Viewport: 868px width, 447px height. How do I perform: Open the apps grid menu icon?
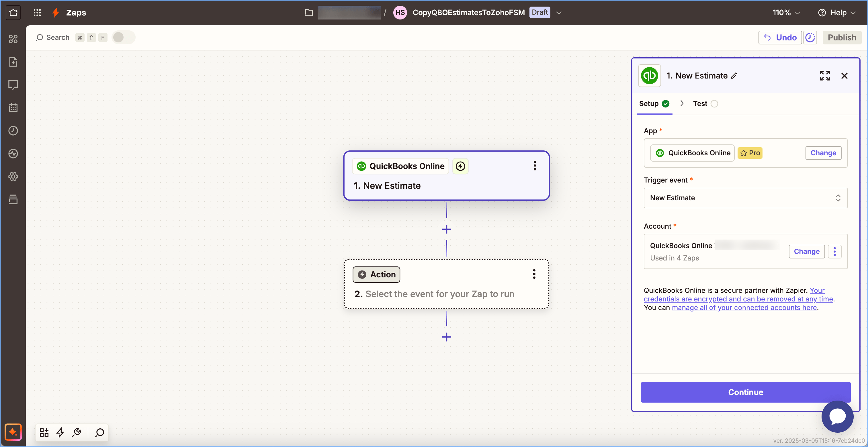[x=37, y=12]
